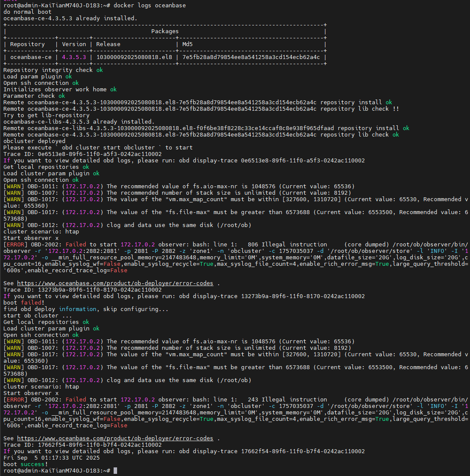Click the 'obcluster deployed' line
The width and height of the screenshot is (470, 476).
click(34, 141)
